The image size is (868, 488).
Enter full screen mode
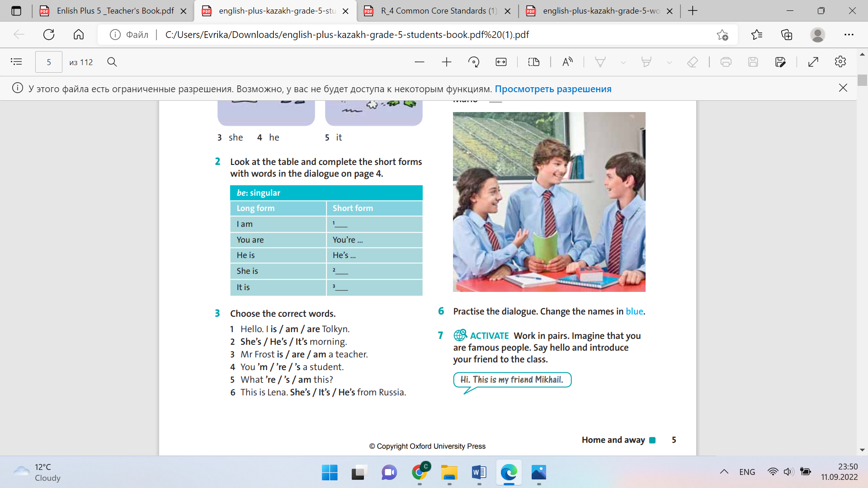coord(813,62)
